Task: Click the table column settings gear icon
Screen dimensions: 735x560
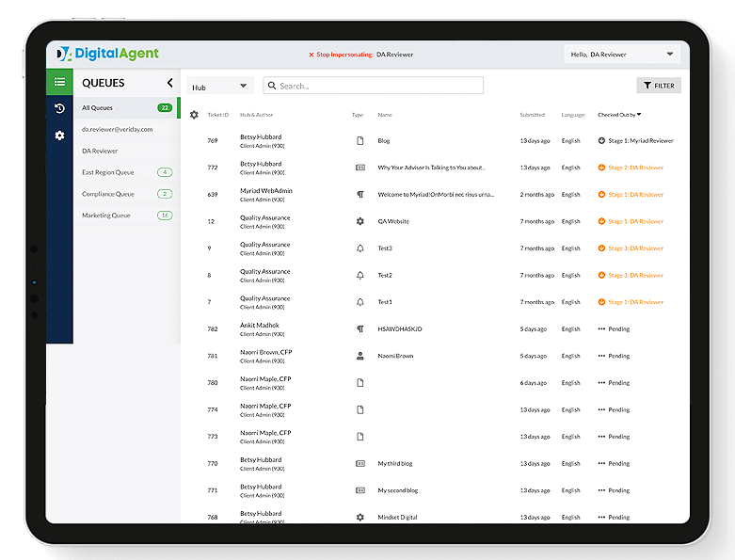Action: (194, 115)
